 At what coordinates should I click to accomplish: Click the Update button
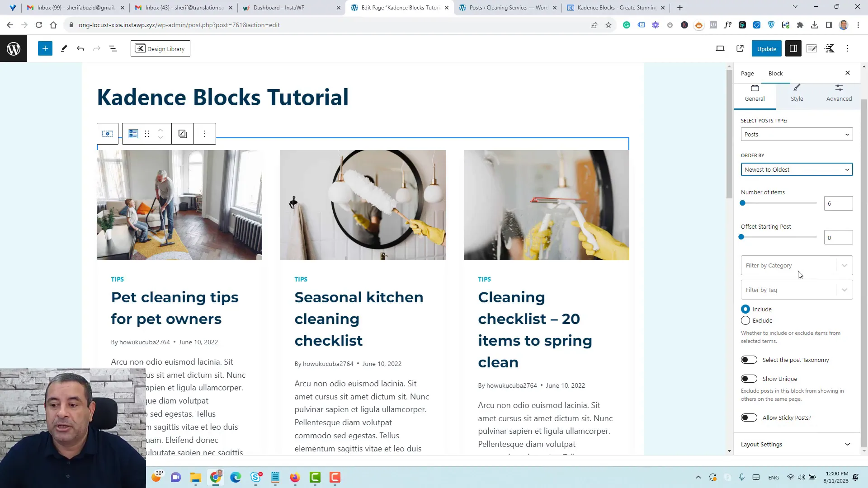click(x=767, y=48)
